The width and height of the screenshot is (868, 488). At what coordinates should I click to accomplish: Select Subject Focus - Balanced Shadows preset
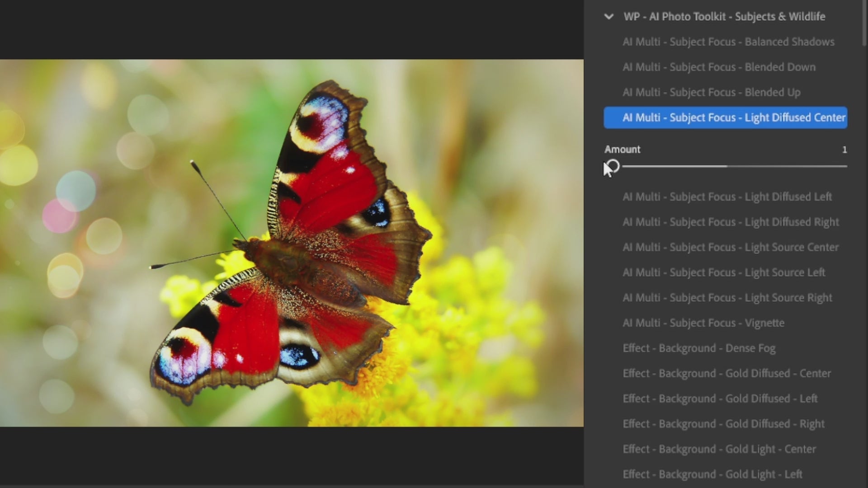tap(728, 42)
